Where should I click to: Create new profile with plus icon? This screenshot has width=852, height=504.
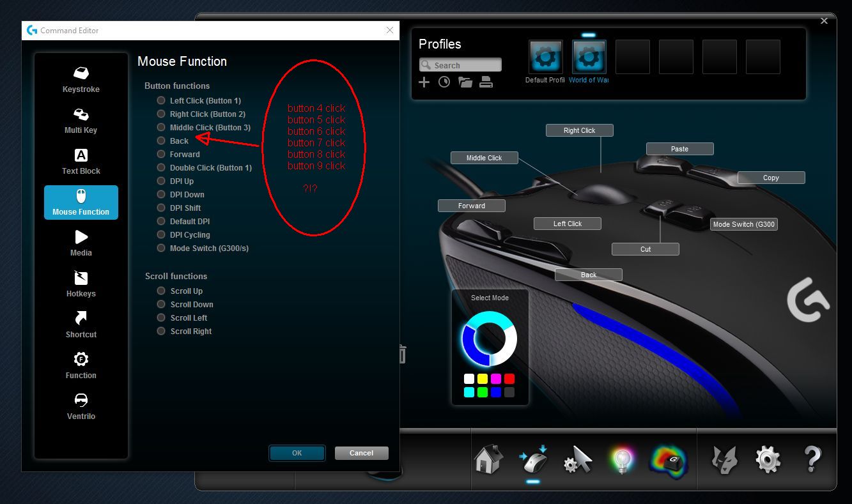(x=424, y=82)
